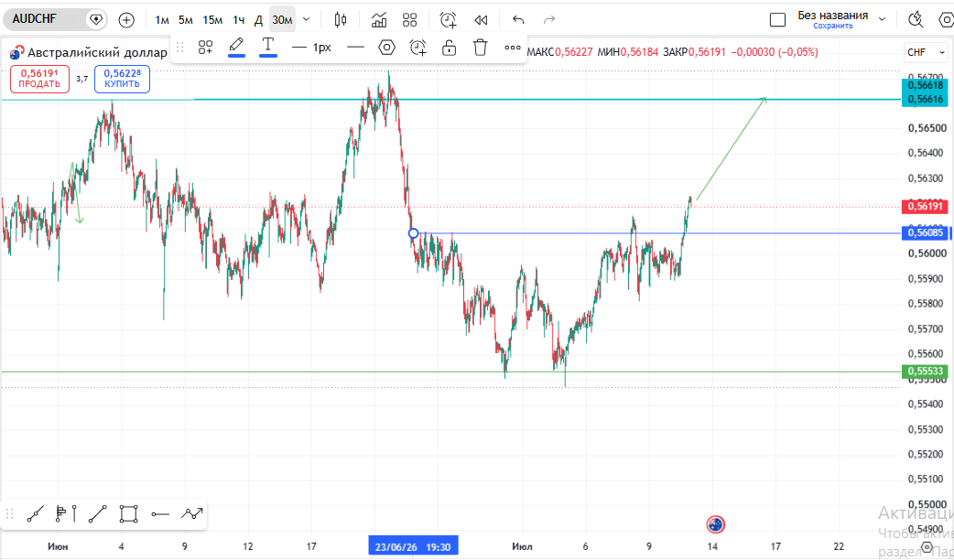Click the Австралийский доллар symbol title
The height and width of the screenshot is (560, 954).
click(x=97, y=52)
